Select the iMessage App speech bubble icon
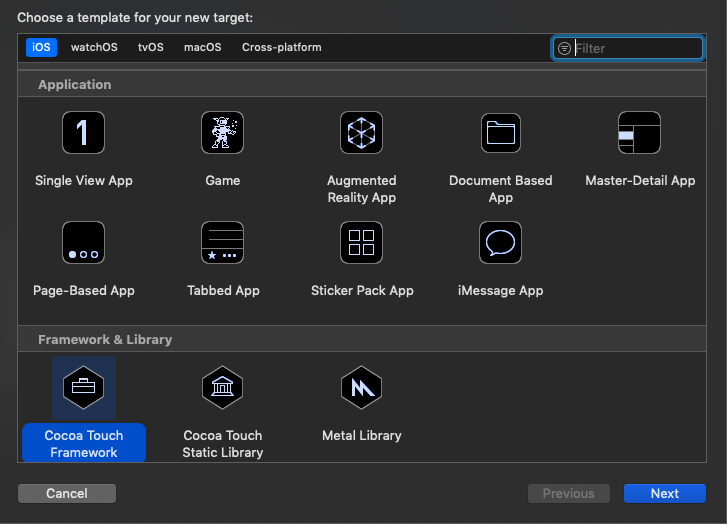This screenshot has width=727, height=524. click(x=500, y=243)
